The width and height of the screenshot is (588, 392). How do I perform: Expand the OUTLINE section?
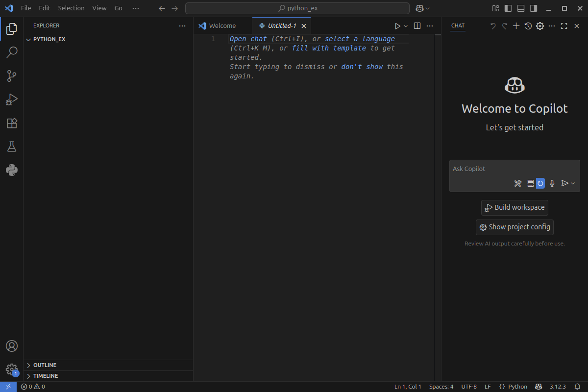point(108,365)
